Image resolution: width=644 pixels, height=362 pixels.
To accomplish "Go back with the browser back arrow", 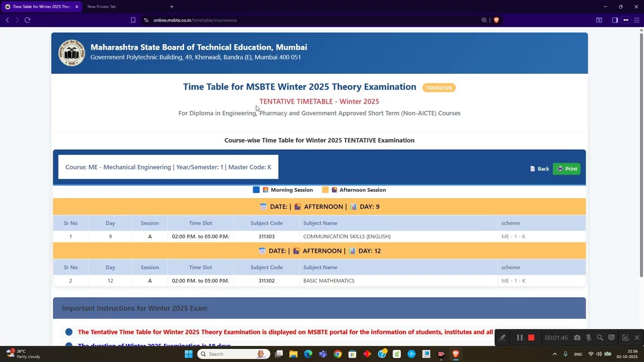I will click(x=7, y=20).
